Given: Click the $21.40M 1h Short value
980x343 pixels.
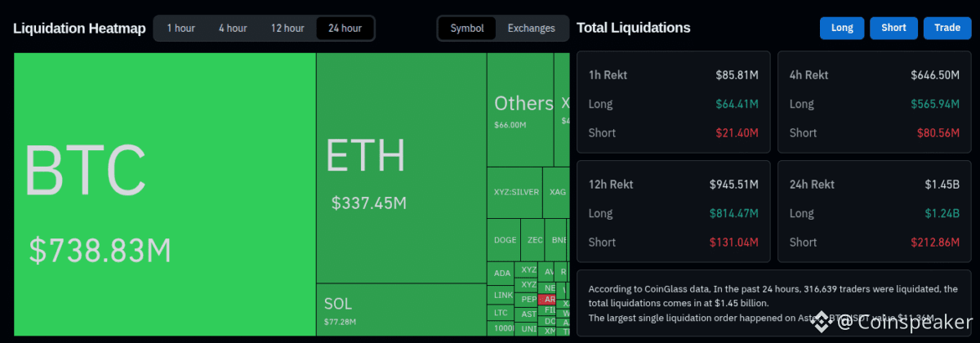Looking at the screenshot, I should point(737,132).
